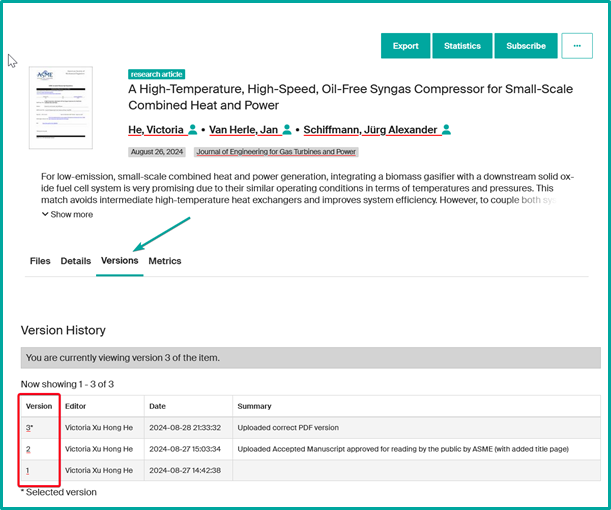The height and width of the screenshot is (510, 611).
Task: Switch to the Details tab
Action: coord(76,261)
